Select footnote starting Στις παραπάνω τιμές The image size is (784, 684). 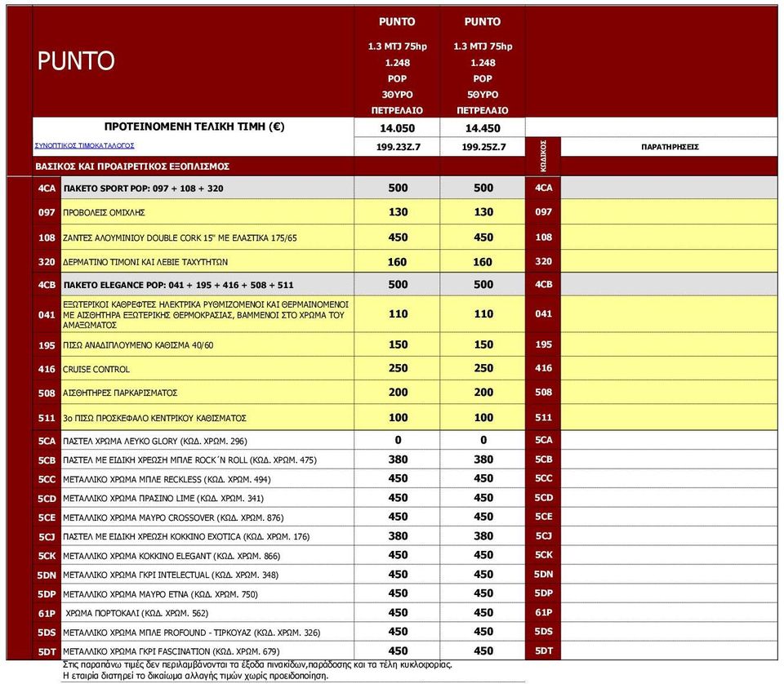pos(257,665)
